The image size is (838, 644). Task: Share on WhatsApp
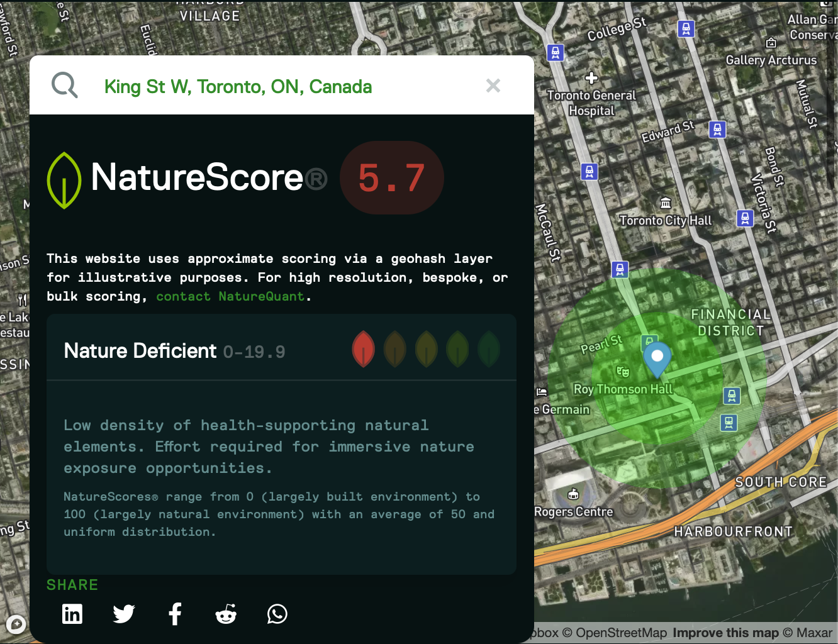(x=277, y=614)
